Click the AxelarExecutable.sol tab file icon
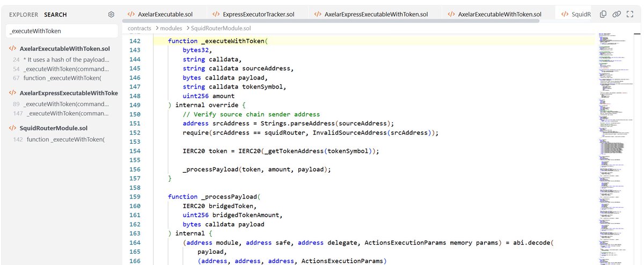 coord(131,14)
